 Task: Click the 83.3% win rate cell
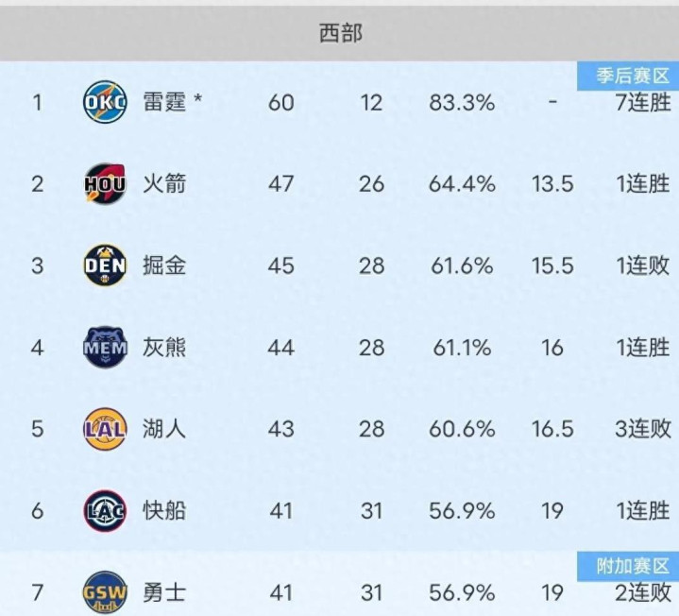point(462,103)
